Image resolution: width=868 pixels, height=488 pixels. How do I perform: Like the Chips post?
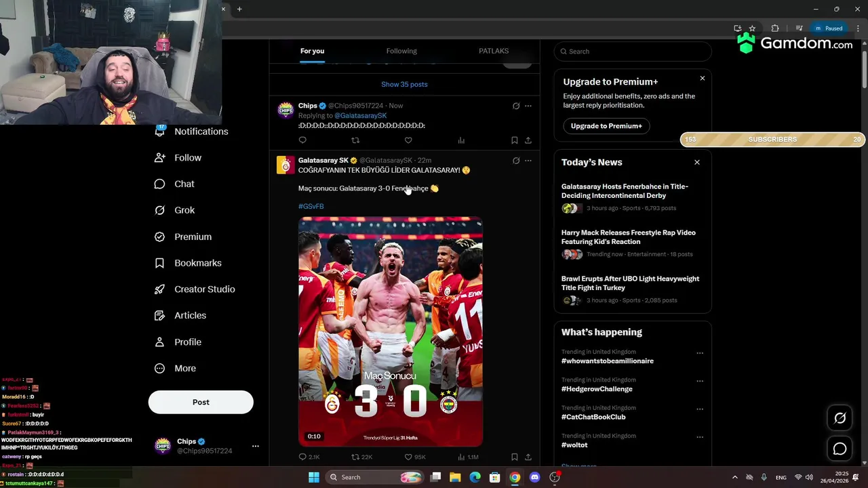coord(408,140)
